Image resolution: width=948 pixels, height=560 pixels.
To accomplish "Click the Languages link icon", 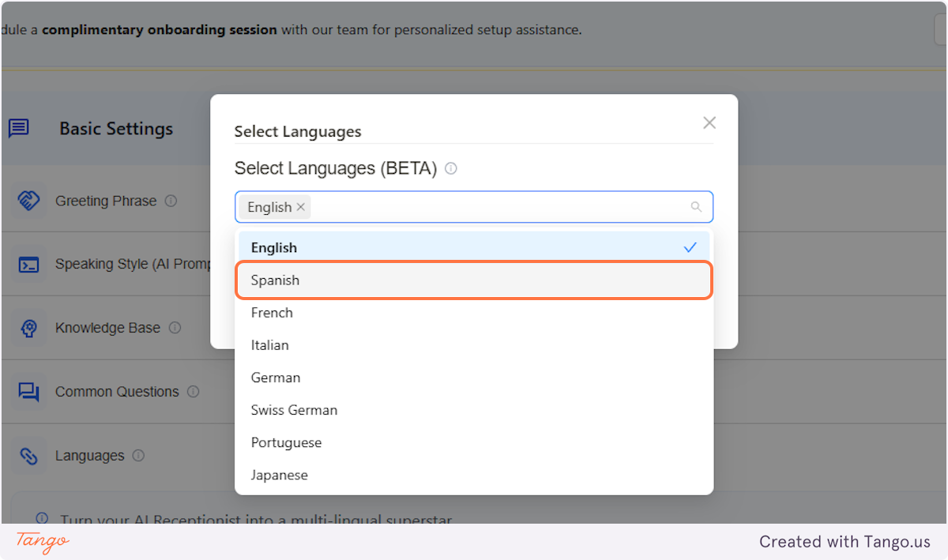I will 28,455.
